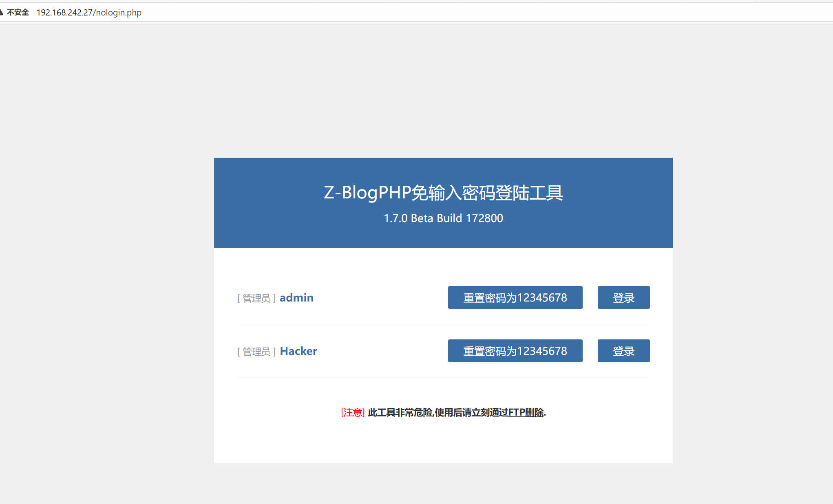Click blank white space below the warning

coord(443,442)
